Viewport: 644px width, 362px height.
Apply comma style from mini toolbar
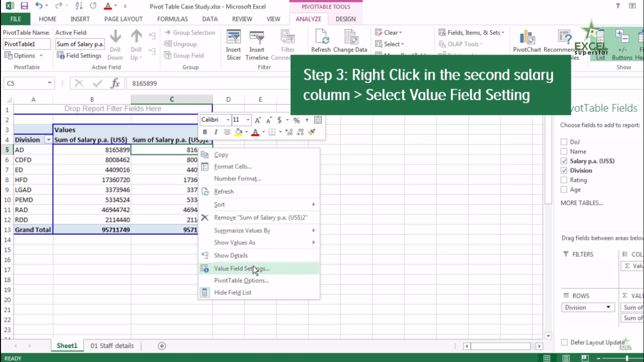tap(307, 120)
